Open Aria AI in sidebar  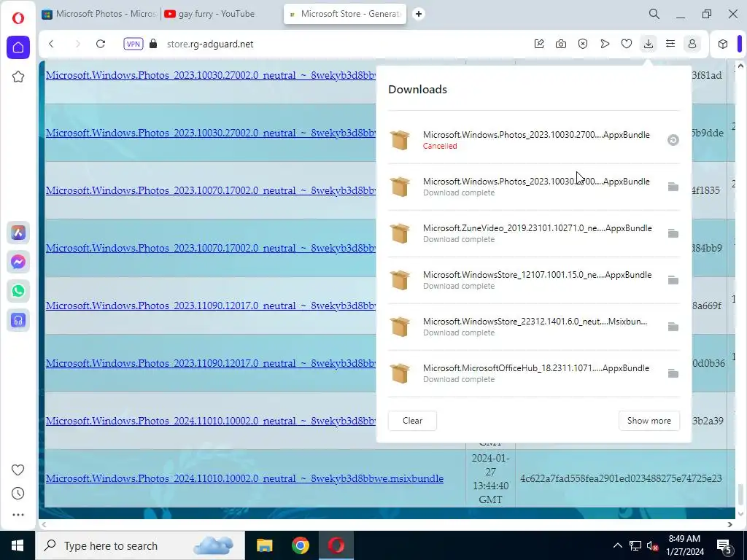[18, 233]
